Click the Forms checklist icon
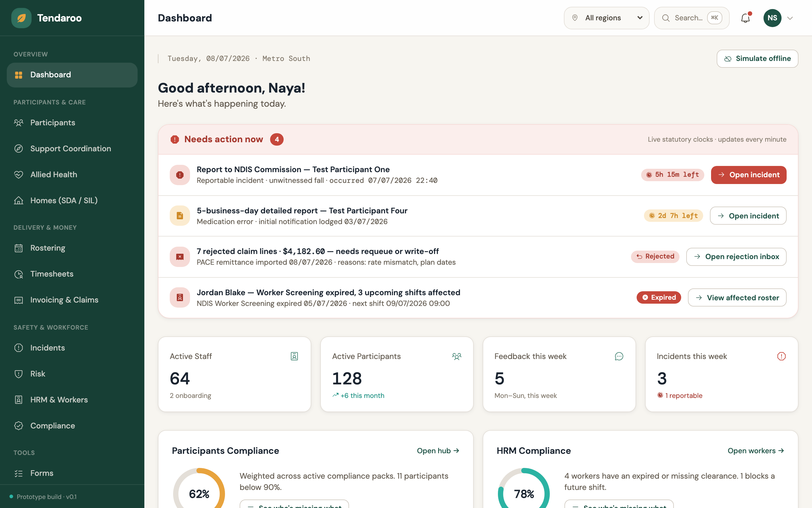This screenshot has width=812, height=508. 19,473
